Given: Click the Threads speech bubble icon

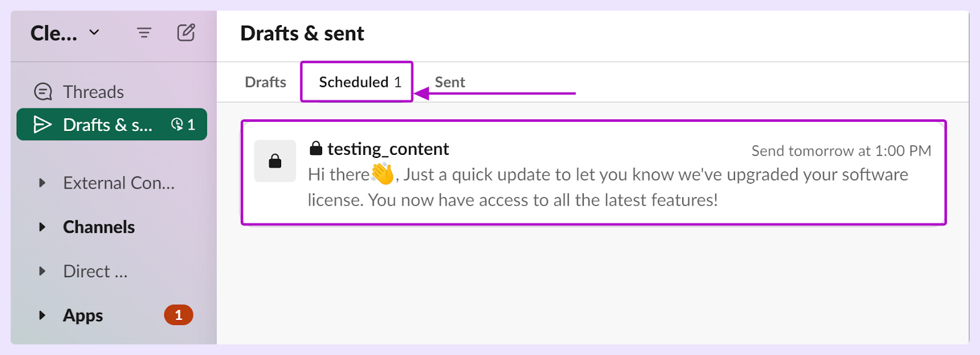Looking at the screenshot, I should 43,92.
